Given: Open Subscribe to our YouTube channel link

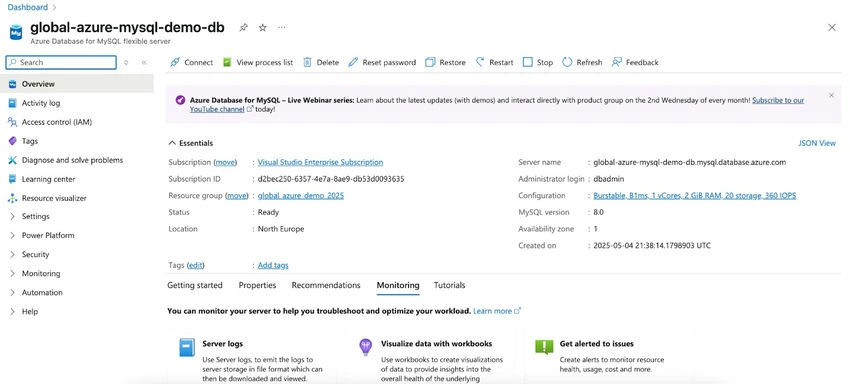Looking at the screenshot, I should pos(778,100).
